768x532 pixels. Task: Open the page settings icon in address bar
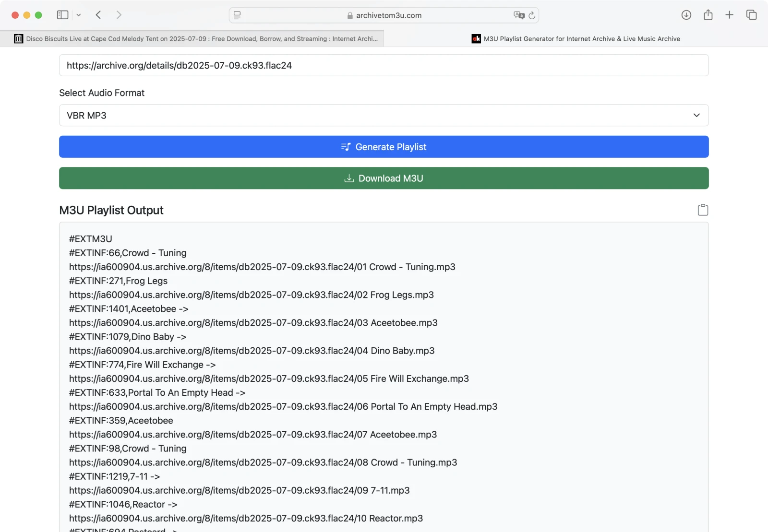(237, 15)
